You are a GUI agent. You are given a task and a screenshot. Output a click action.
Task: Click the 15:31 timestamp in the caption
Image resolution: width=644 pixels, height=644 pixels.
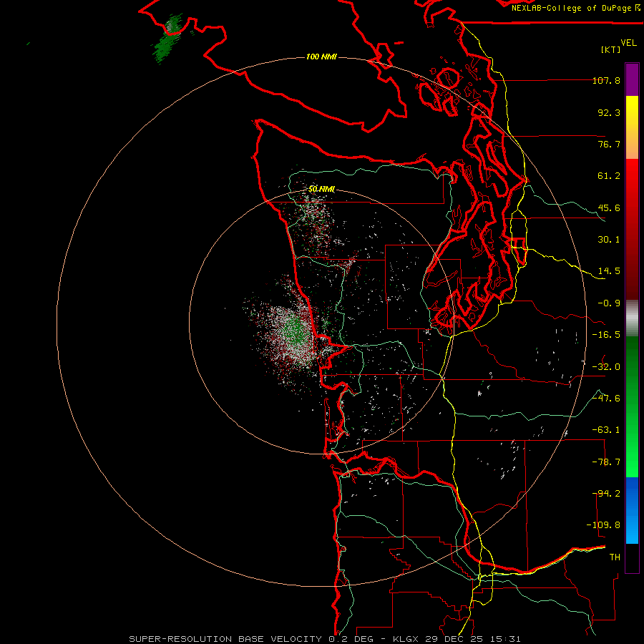coord(507,639)
